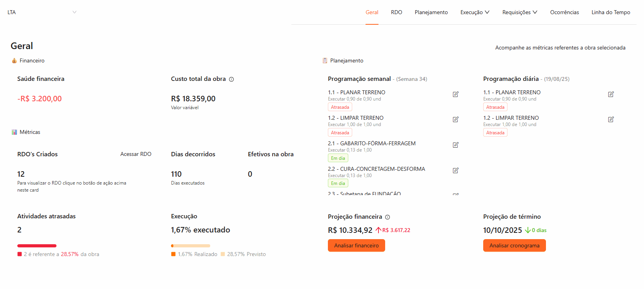Click 2.2 - CURA-CONCRETAGEM-DESFORMA activity name

coord(377,169)
